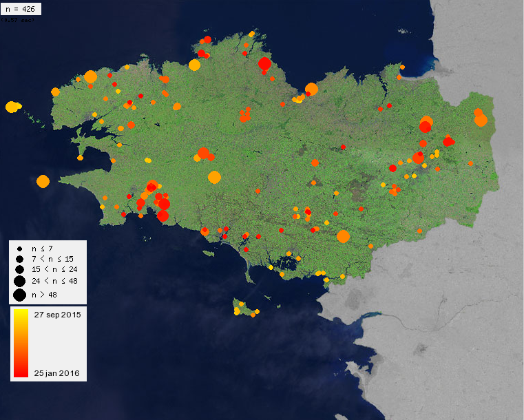Click the big orange marker in the central-west interior

215,177
